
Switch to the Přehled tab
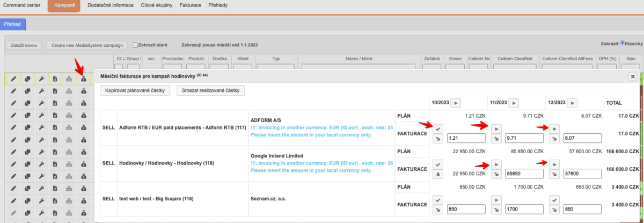(x=12, y=24)
